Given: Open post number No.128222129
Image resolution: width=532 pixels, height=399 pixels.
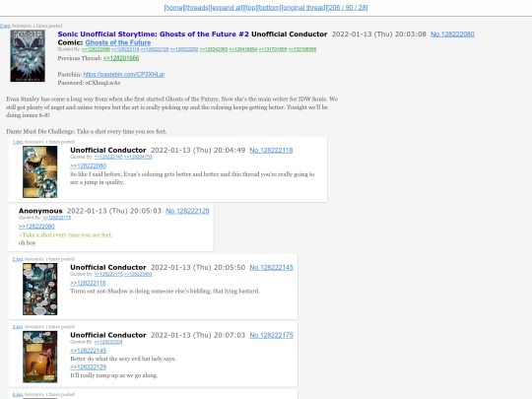Looking at the screenshot, I should (187, 211).
